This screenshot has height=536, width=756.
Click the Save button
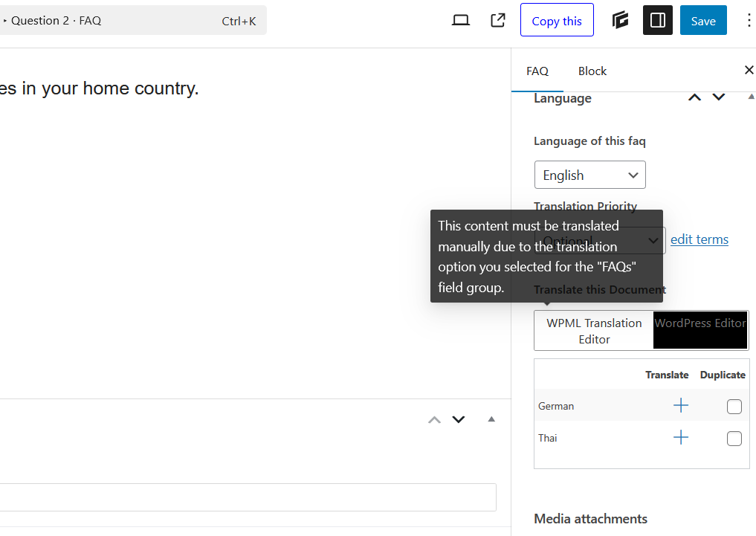[702, 21]
